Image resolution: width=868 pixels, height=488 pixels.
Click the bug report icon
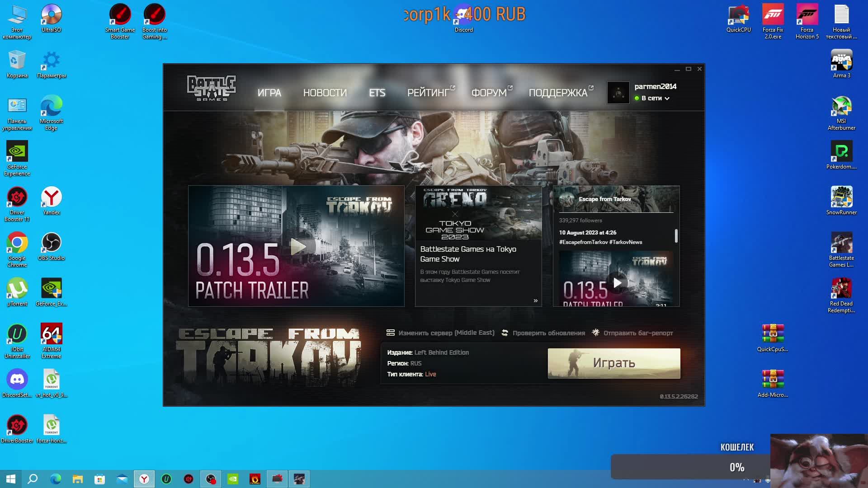(596, 333)
